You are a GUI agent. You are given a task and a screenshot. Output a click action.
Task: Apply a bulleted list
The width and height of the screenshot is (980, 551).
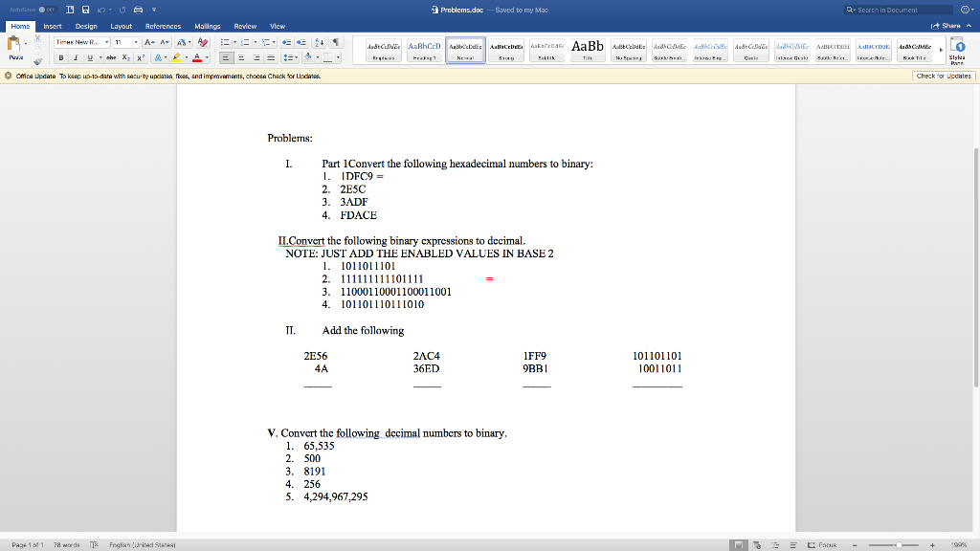click(x=225, y=42)
